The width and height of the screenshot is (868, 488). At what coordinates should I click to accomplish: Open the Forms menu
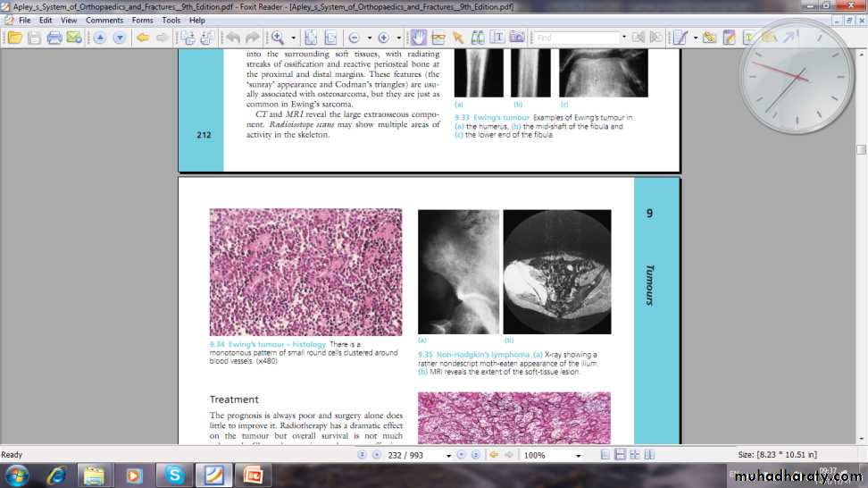coord(142,20)
